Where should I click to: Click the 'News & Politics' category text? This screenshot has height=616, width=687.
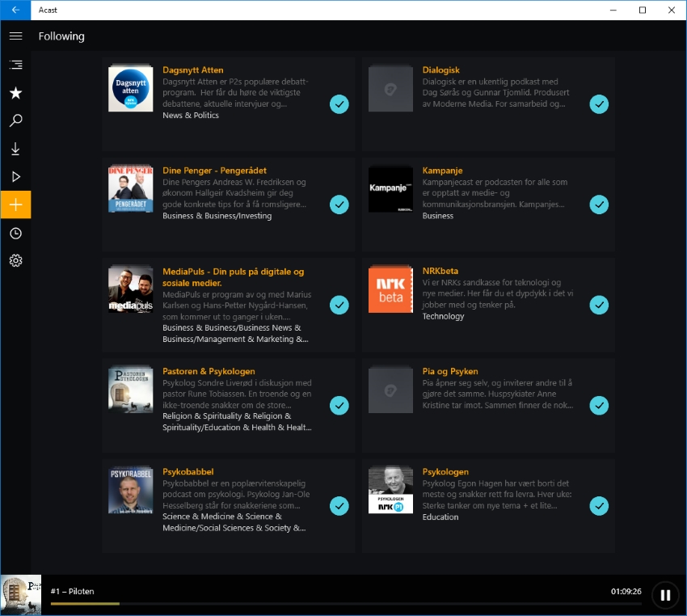point(191,116)
